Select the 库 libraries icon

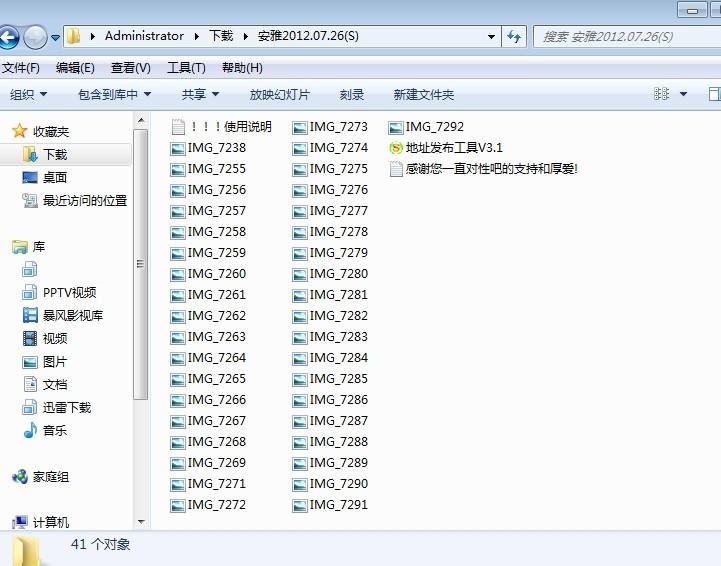[x=20, y=247]
